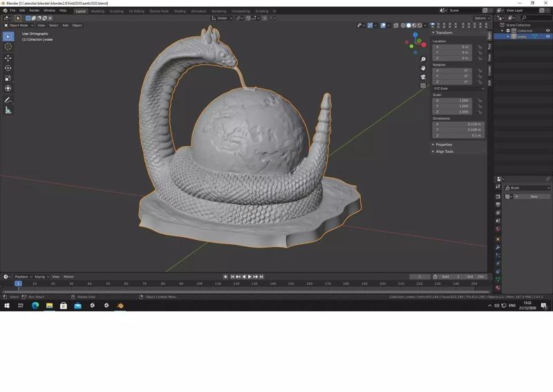
Task: Uncheck the Collection checkbox in outliner
Action: point(508,30)
